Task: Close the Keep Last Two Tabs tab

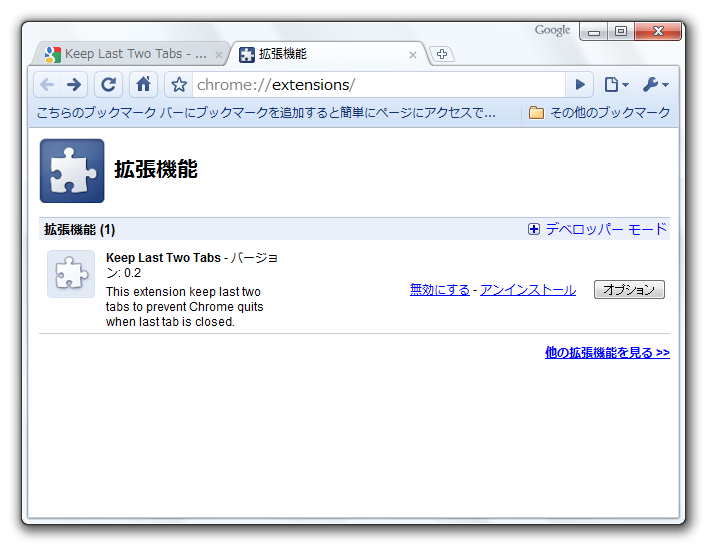Action: point(219,55)
